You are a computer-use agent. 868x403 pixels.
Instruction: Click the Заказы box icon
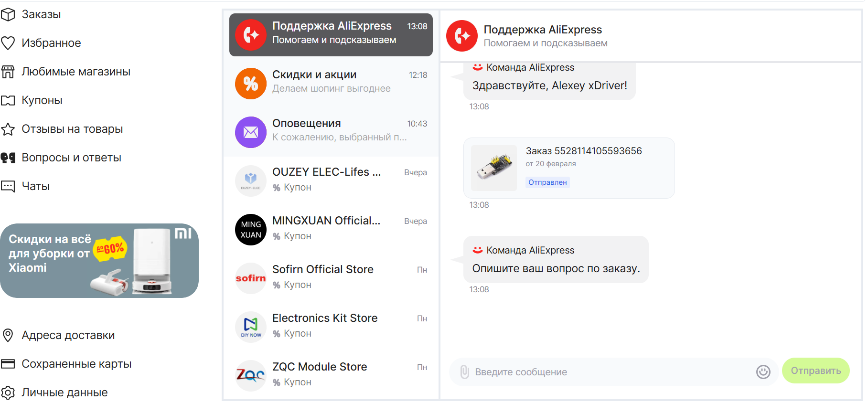(x=8, y=14)
